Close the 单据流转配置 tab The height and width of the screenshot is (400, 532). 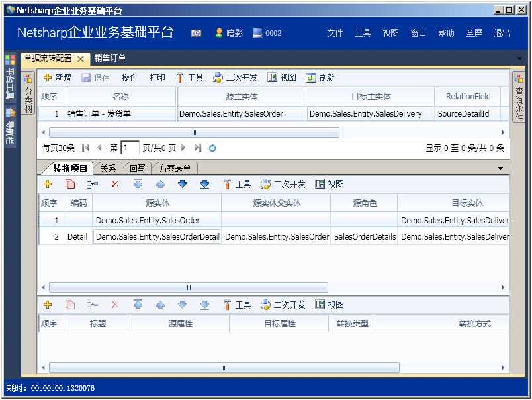tap(81, 59)
